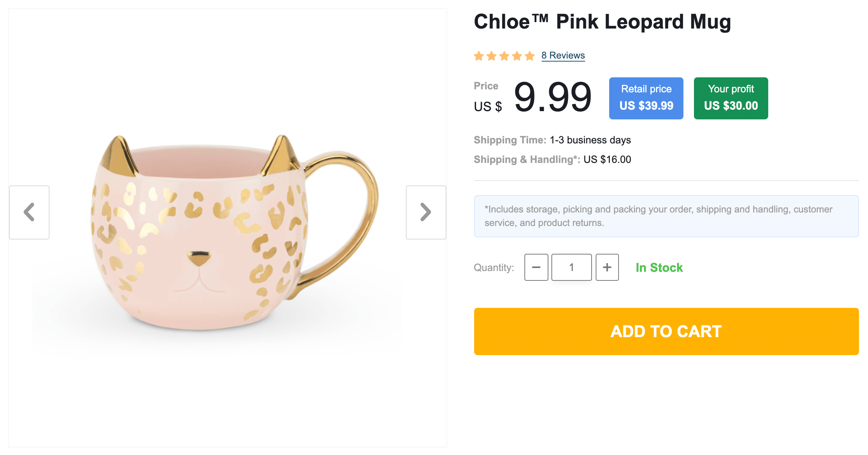The height and width of the screenshot is (455, 868).
Task: Click the Shipping Time text line
Action: [552, 140]
